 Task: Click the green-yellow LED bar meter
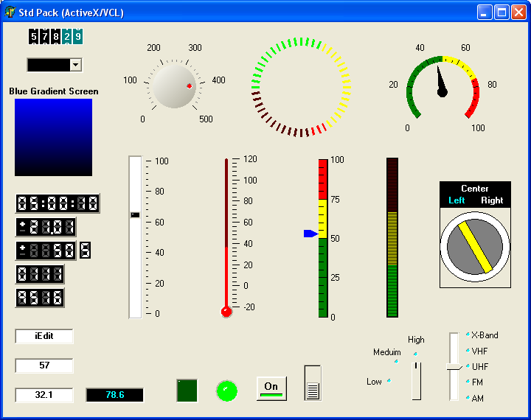point(392,237)
